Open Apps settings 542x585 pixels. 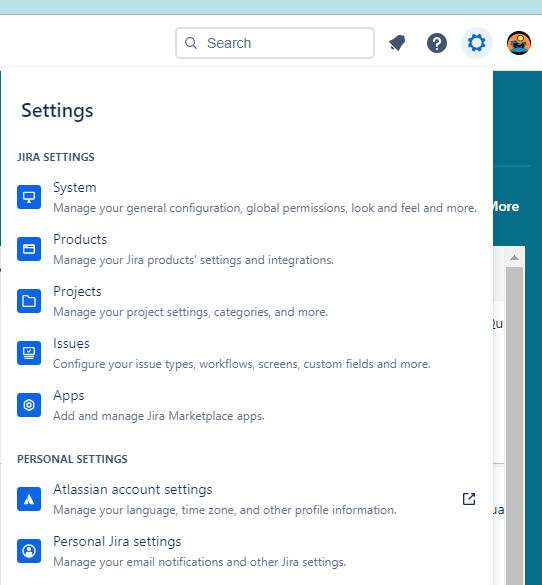point(247,405)
